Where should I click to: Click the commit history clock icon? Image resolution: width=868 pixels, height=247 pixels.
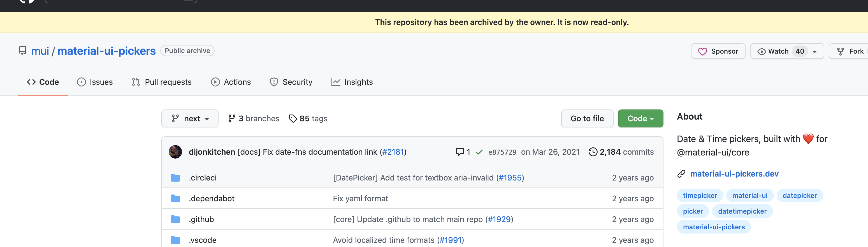pyautogui.click(x=593, y=152)
